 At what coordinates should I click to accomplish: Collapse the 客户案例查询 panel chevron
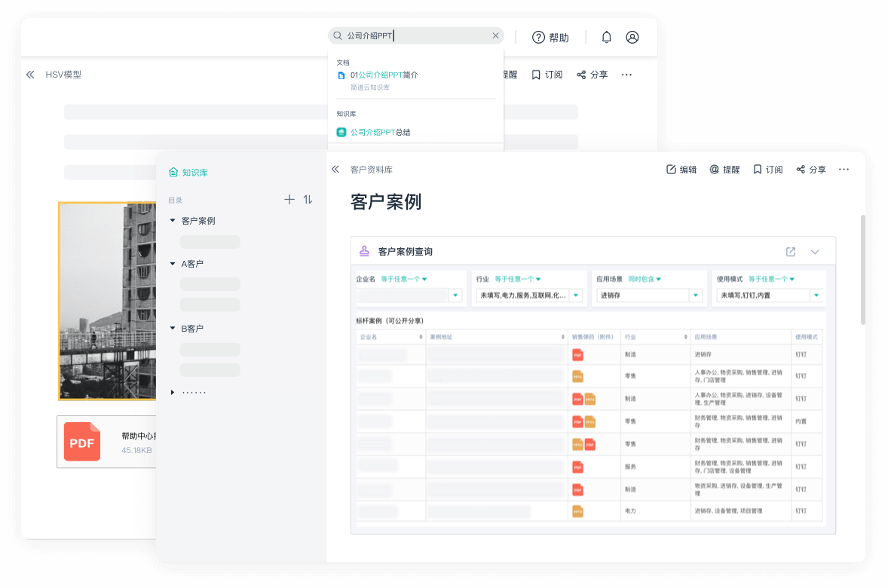point(815,252)
